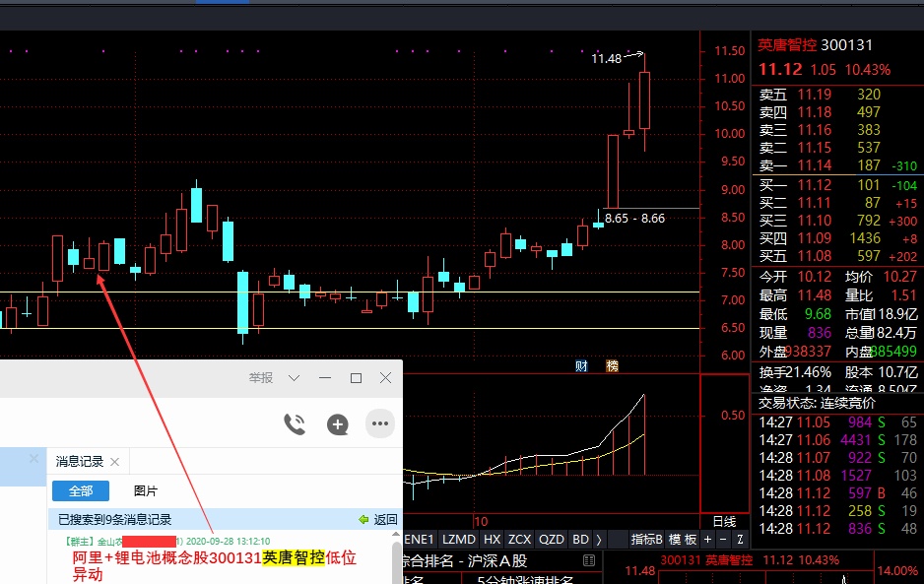Image resolution: width=924 pixels, height=584 pixels.
Task: Expand more indicator tabs with arrow
Action: (x=599, y=540)
